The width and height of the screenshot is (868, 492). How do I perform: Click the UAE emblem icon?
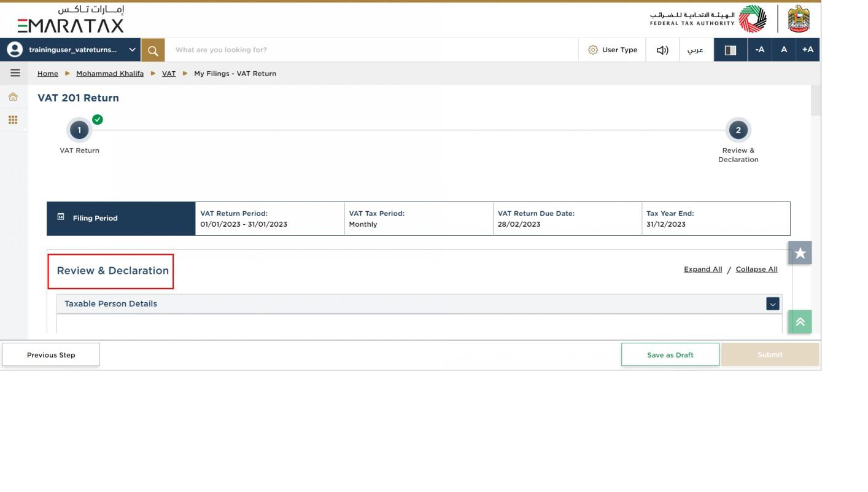click(x=799, y=19)
